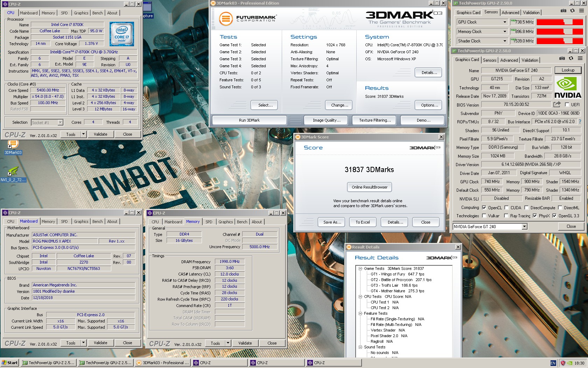Toggle the CUDA checkbox
Image resolution: width=588 pixels, height=368 pixels.
(x=506, y=207)
